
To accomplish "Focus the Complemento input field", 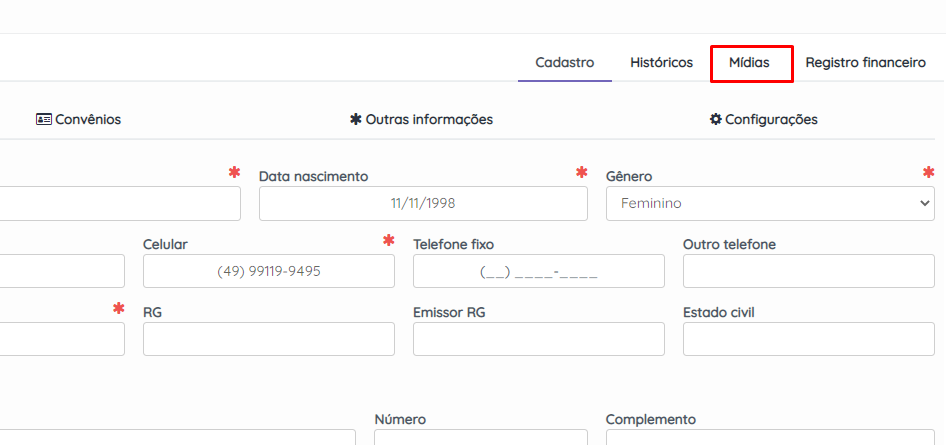I will [x=770, y=438].
